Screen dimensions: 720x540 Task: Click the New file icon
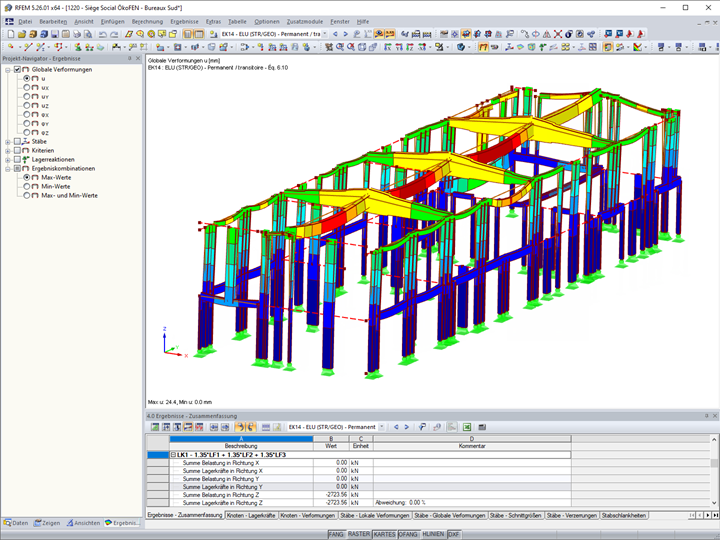[11, 34]
